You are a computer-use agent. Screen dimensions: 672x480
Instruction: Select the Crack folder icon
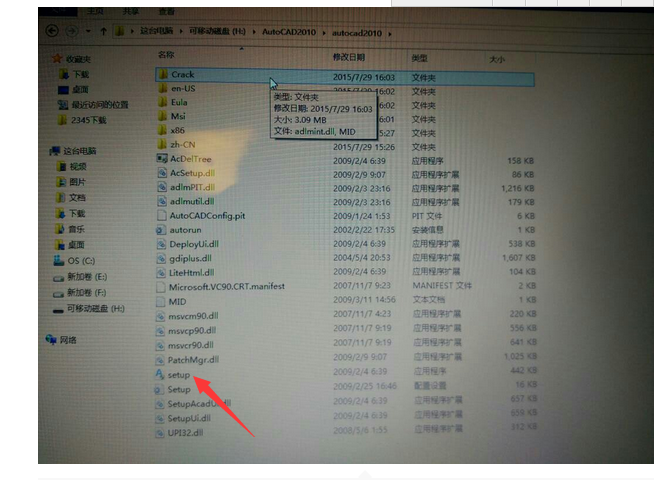pyautogui.click(x=163, y=74)
